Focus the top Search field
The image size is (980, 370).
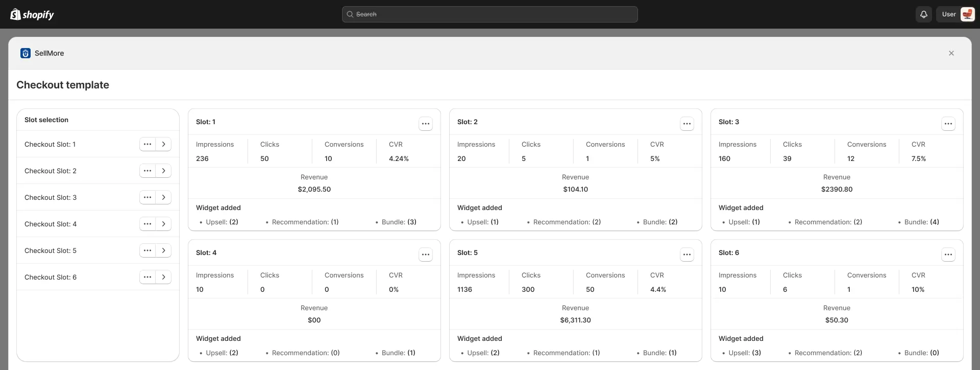[x=490, y=14]
